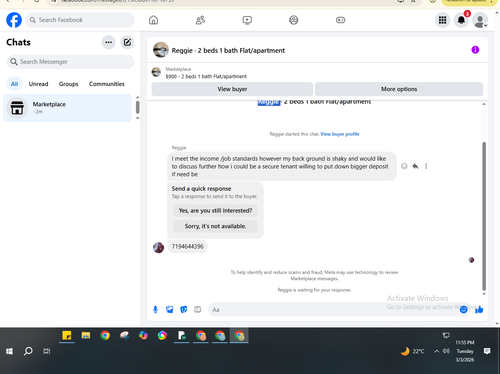Open the Gaming icon in top bar
500x374 pixels.
coord(340,20)
